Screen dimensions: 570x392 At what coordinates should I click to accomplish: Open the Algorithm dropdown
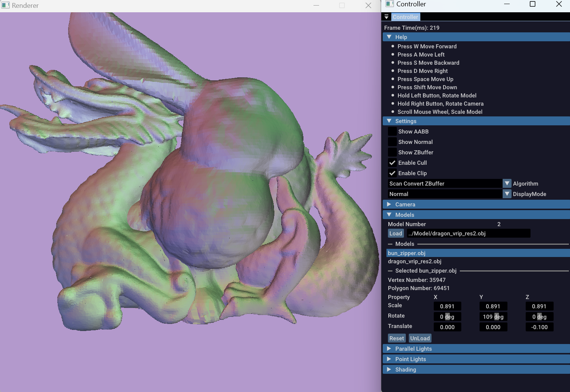450,184
